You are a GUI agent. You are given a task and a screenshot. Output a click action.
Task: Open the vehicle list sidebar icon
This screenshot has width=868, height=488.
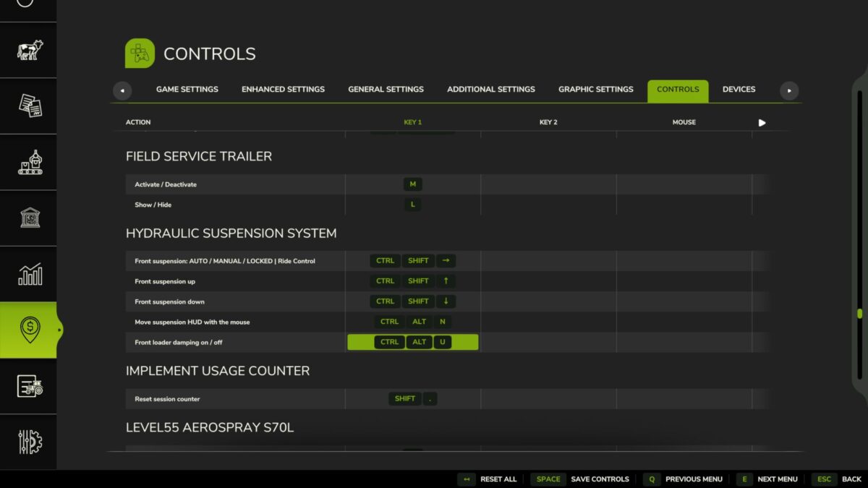pyautogui.click(x=28, y=386)
